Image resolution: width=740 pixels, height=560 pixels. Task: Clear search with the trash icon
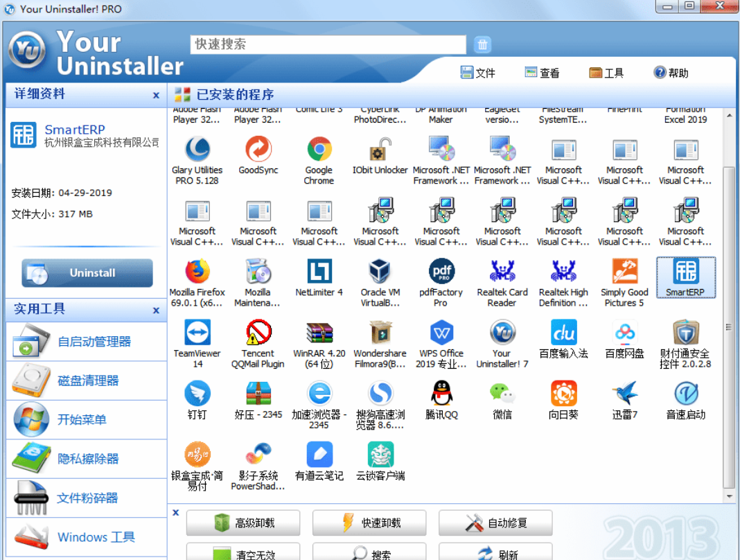[x=482, y=44]
